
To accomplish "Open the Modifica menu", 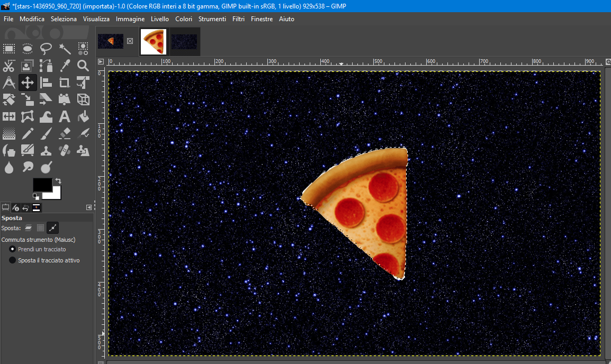I will click(32, 19).
